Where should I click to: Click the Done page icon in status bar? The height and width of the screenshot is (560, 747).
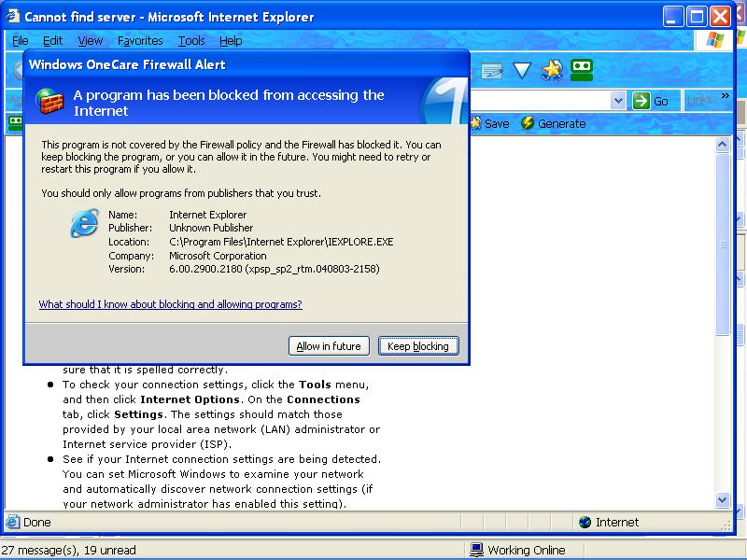click(13, 522)
